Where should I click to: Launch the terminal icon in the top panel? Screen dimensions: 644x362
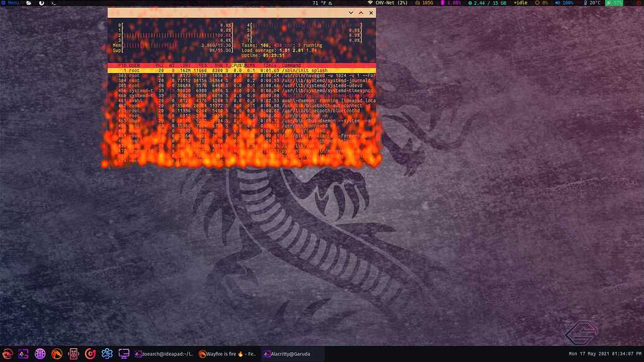click(x=54, y=3)
